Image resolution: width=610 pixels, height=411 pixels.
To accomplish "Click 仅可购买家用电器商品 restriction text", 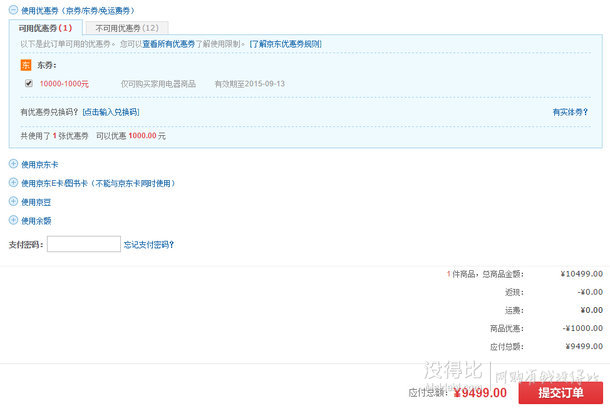I will [158, 84].
